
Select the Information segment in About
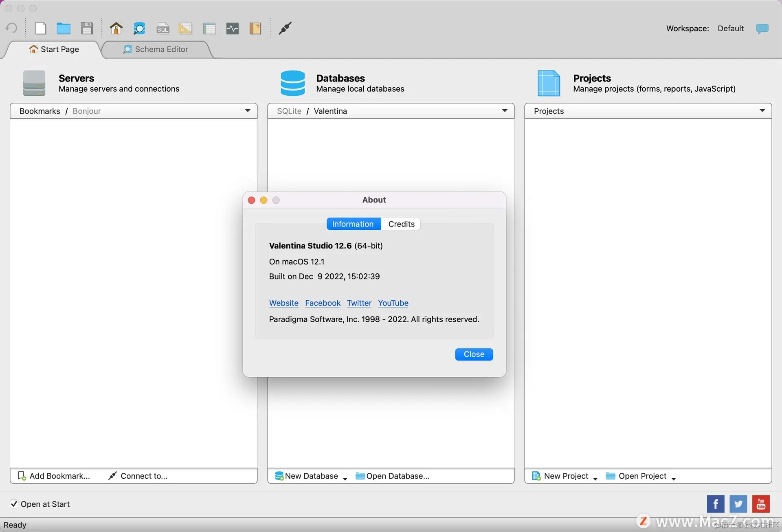[x=353, y=224]
